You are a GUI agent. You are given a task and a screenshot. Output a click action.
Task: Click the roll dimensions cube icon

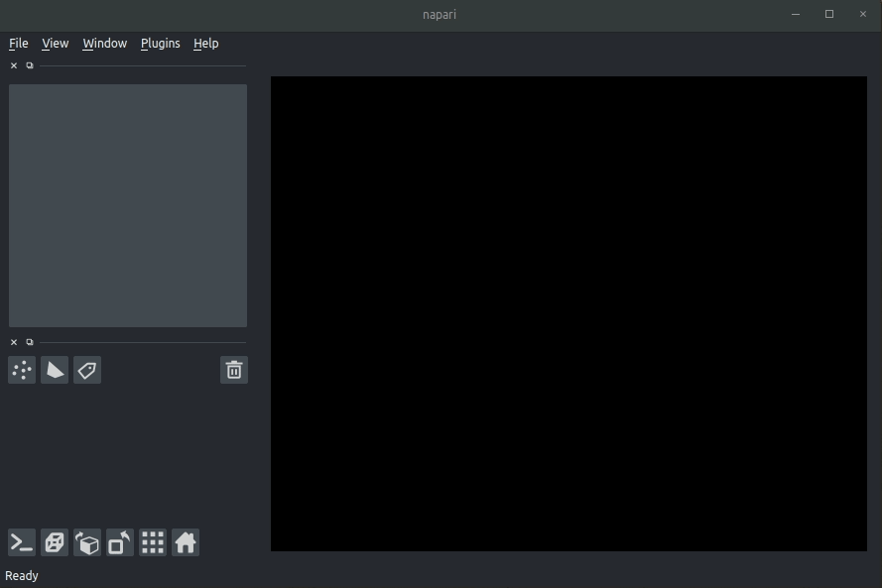click(x=86, y=542)
